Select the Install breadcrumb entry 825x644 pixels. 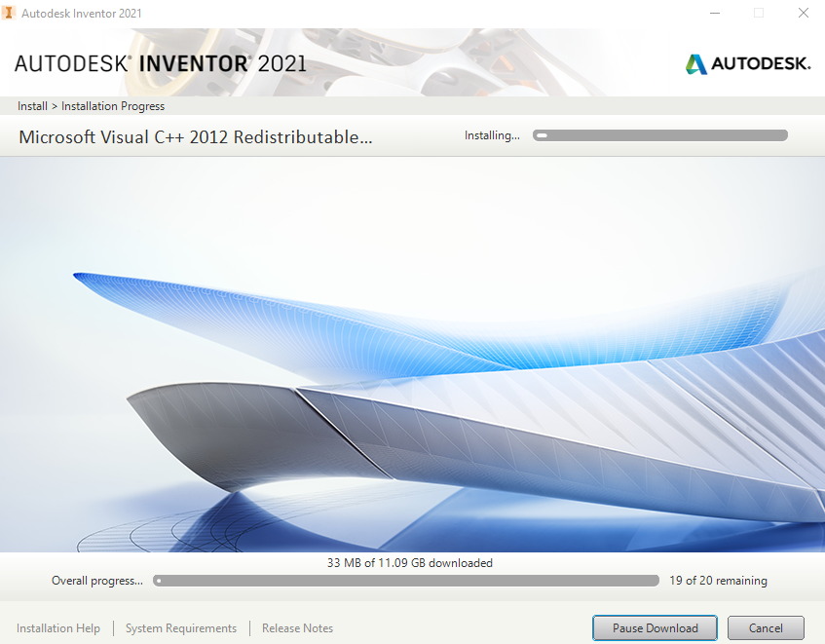[32, 105]
